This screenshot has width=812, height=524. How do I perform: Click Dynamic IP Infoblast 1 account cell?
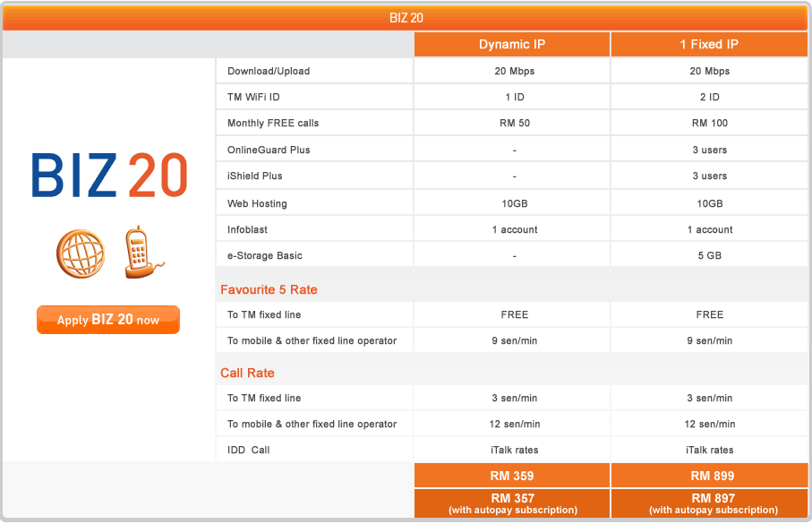coord(514,229)
